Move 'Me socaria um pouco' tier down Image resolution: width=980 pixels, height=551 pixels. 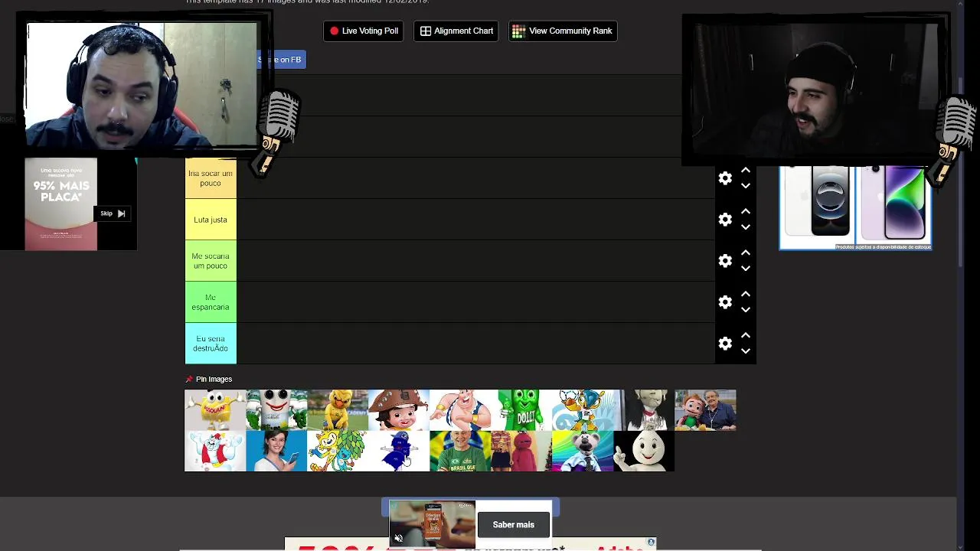tap(746, 269)
